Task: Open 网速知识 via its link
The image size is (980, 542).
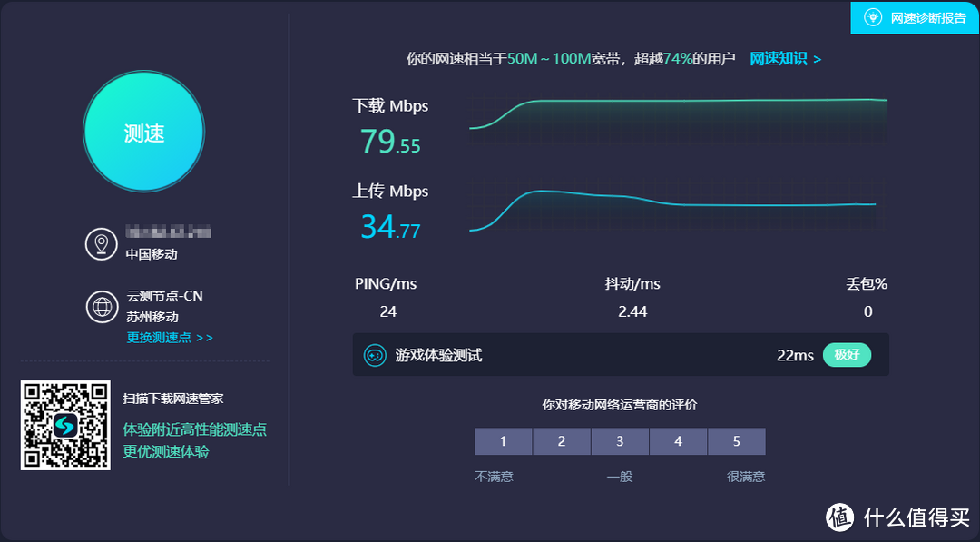Action: coord(778,58)
